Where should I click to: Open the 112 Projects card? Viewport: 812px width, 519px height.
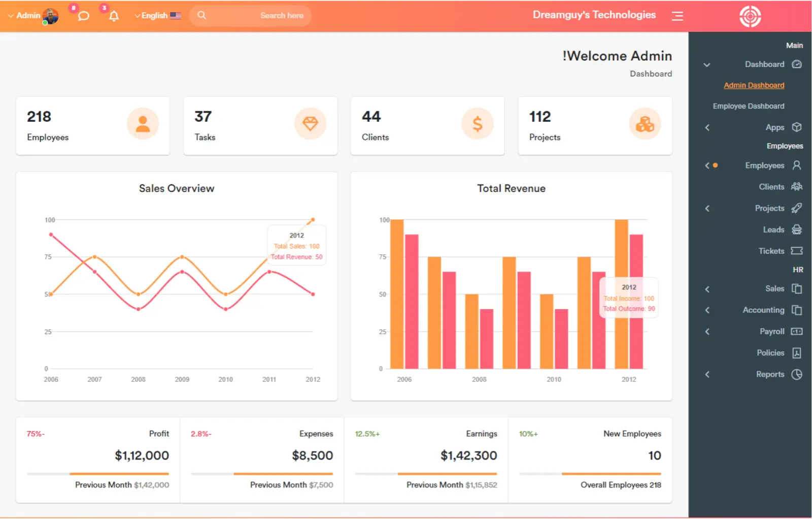[x=595, y=125]
